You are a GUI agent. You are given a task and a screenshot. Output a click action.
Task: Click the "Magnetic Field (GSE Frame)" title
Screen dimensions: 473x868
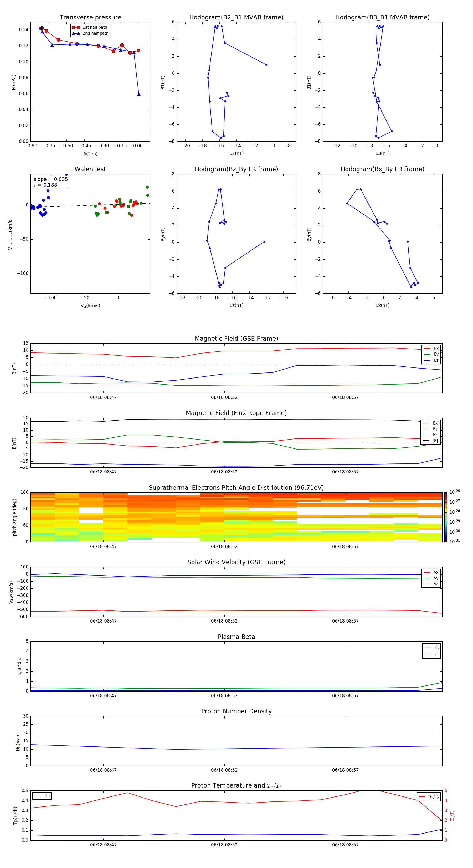[x=236, y=339]
